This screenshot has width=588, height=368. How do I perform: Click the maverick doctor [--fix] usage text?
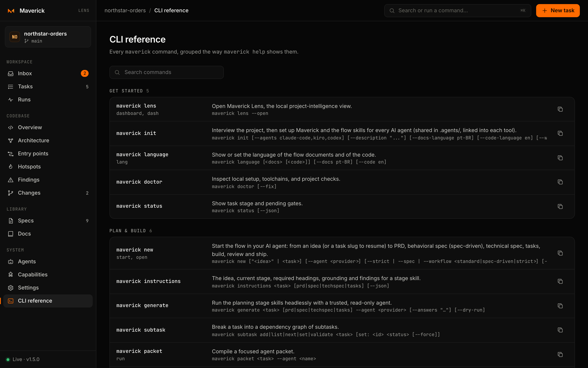click(244, 187)
